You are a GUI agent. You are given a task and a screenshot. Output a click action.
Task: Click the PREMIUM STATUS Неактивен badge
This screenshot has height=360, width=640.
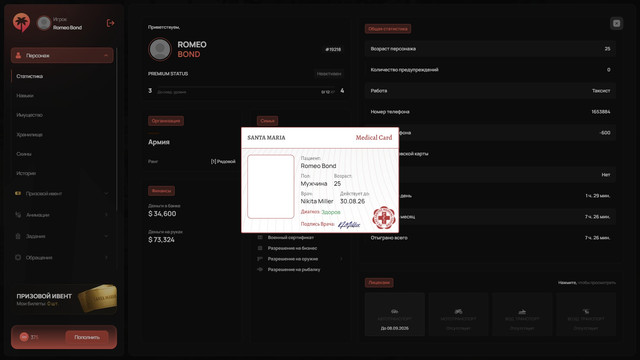[x=329, y=74]
